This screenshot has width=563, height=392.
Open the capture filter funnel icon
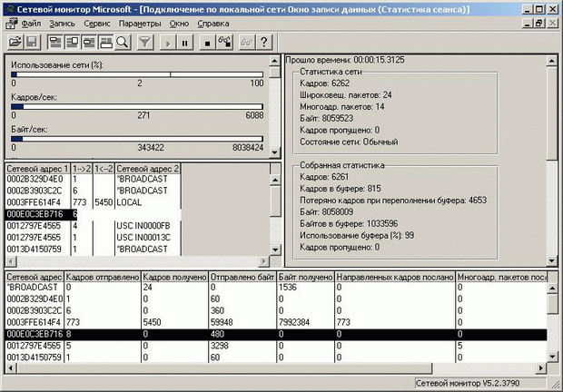[x=145, y=42]
